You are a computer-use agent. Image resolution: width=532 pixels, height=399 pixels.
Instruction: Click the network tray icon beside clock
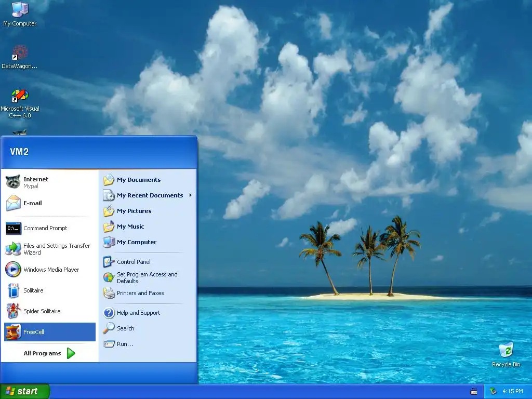click(x=493, y=391)
